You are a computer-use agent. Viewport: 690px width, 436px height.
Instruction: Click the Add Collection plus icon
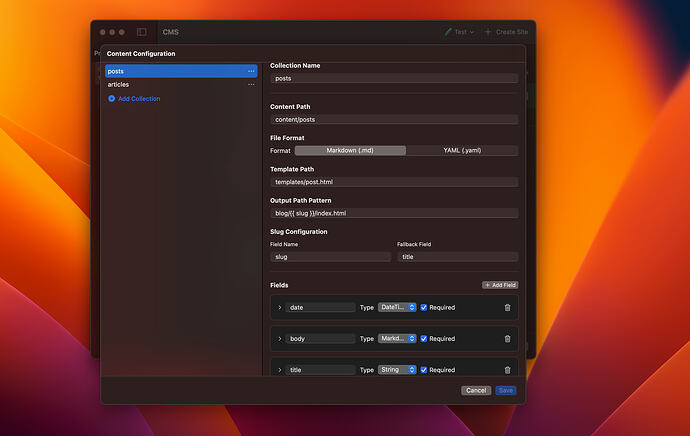tap(111, 99)
